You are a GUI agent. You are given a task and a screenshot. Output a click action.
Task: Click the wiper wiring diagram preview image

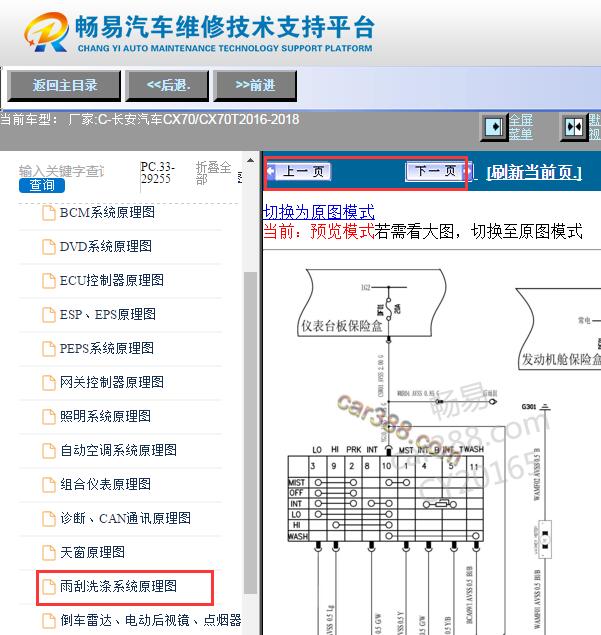(432, 443)
